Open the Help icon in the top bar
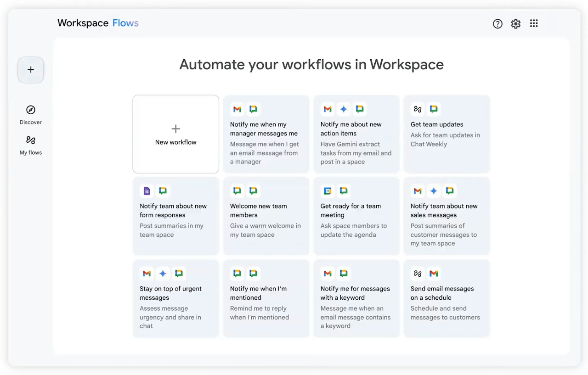 (498, 23)
